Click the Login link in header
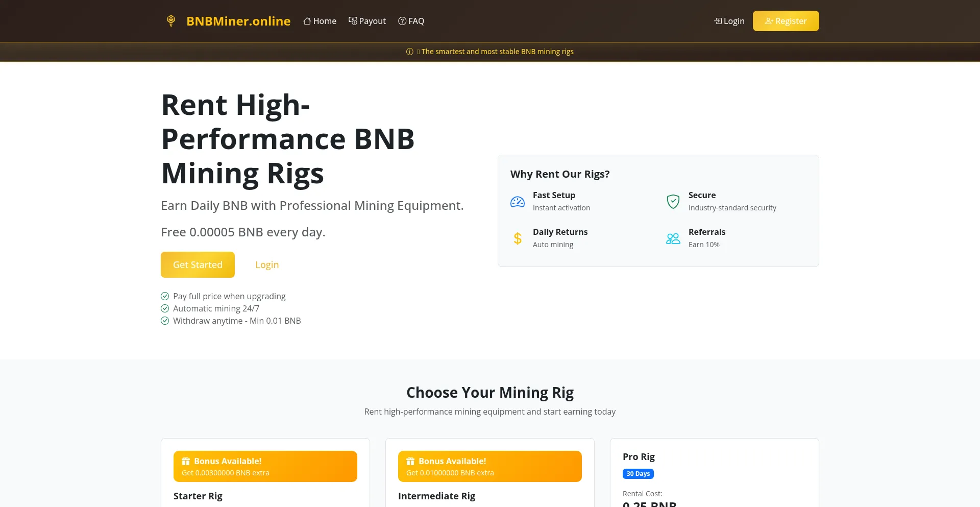 point(729,21)
